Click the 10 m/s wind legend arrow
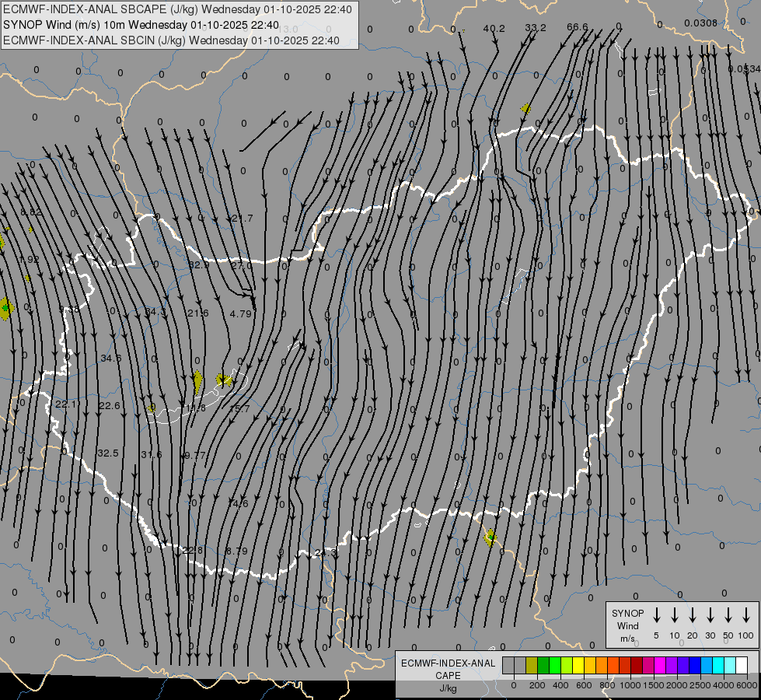This screenshot has width=761, height=700. click(675, 615)
